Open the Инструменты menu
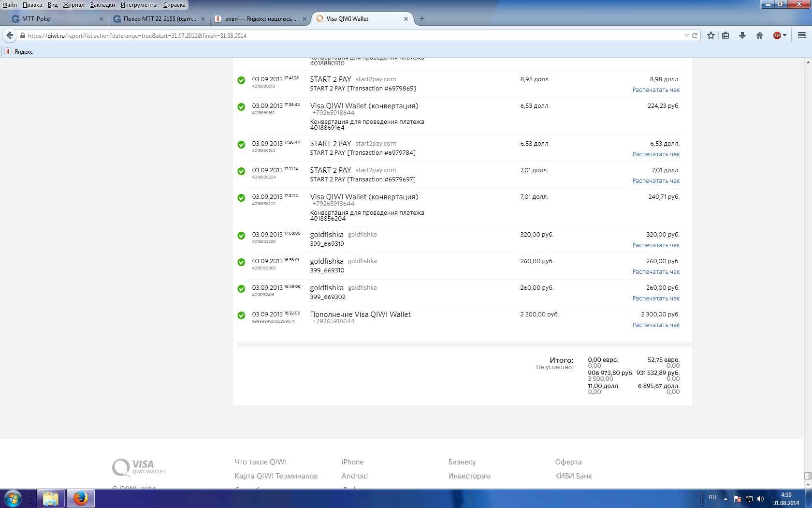The image size is (812, 508). [139, 5]
